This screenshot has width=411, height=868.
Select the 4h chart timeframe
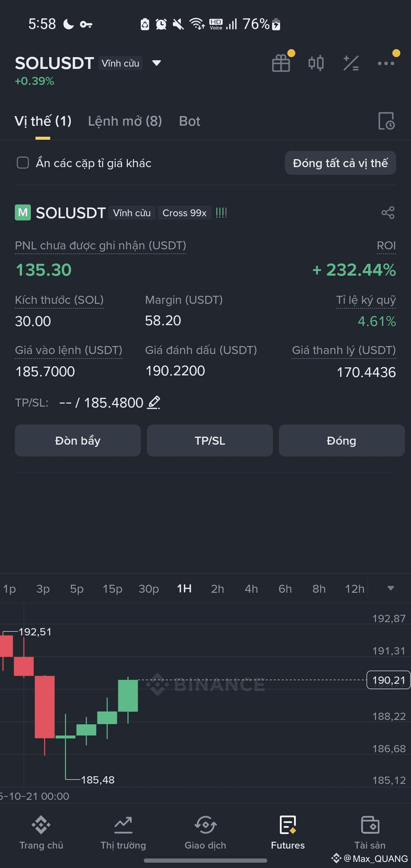click(251, 589)
